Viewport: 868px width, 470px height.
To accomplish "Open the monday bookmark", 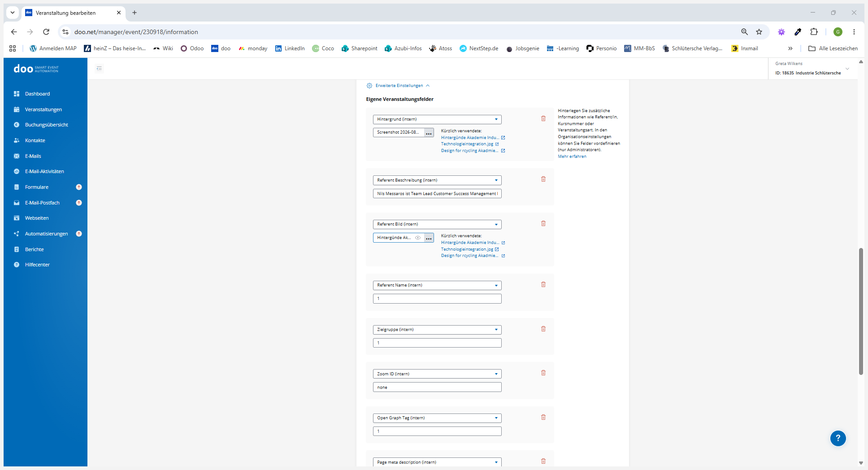I will (253, 48).
